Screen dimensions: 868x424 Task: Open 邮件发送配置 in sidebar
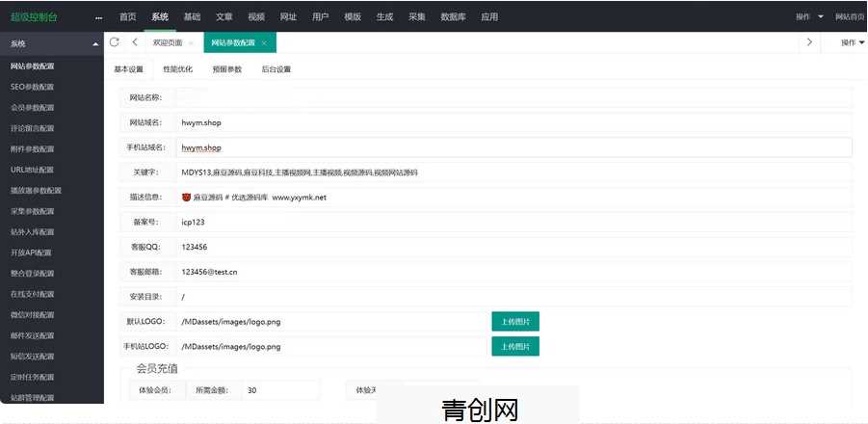[33, 335]
